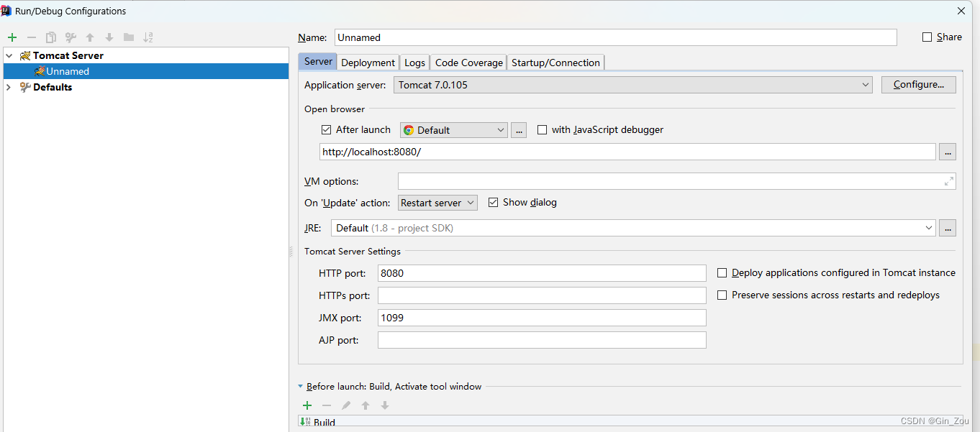Collapse the Before launch section
The width and height of the screenshot is (980, 432).
click(301, 387)
